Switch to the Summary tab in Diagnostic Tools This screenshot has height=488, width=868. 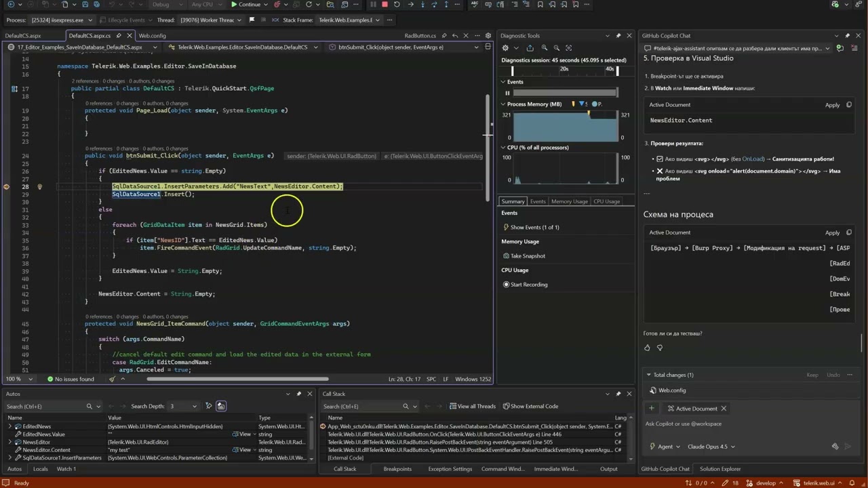513,201
